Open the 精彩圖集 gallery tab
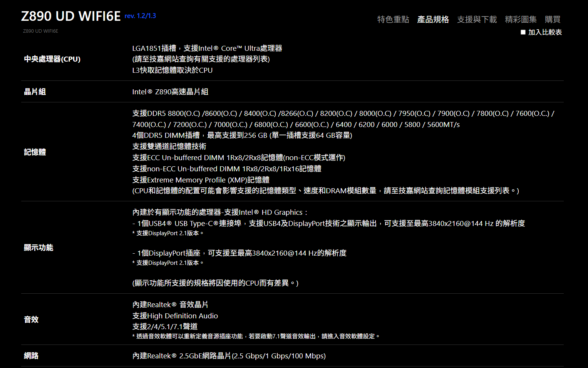The width and height of the screenshot is (588, 368). (521, 20)
